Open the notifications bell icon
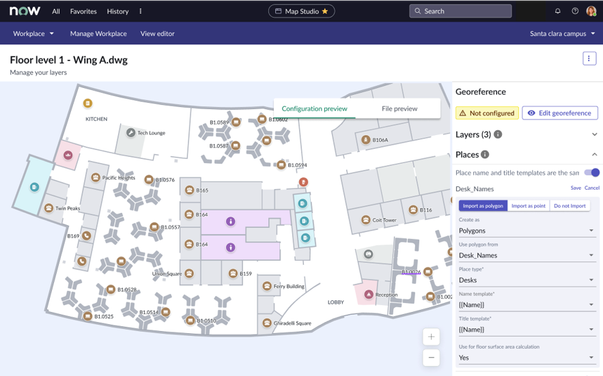 557,11
